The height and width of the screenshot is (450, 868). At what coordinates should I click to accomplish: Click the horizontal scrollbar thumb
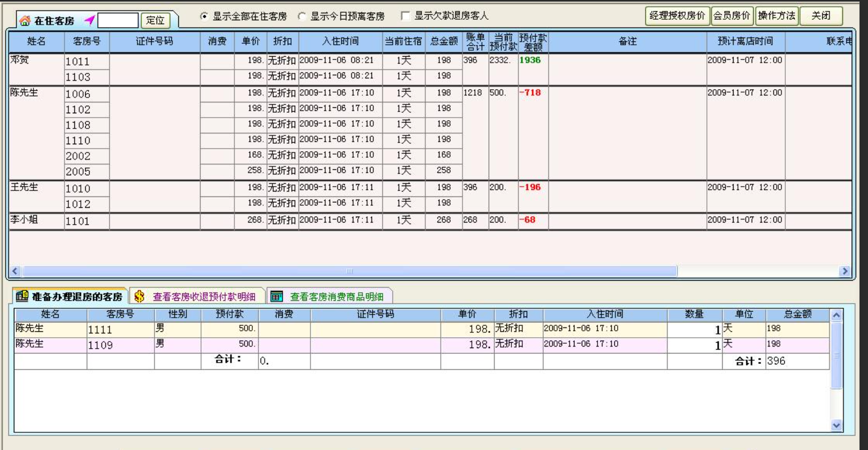pos(349,271)
